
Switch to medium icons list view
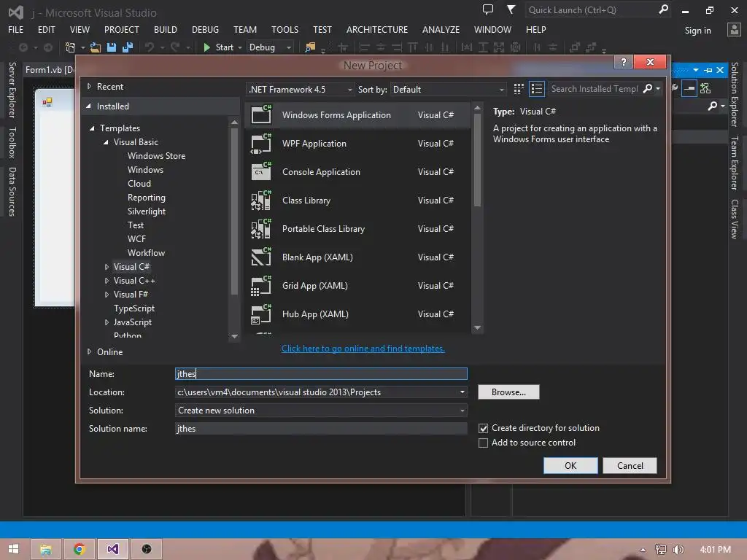537,89
